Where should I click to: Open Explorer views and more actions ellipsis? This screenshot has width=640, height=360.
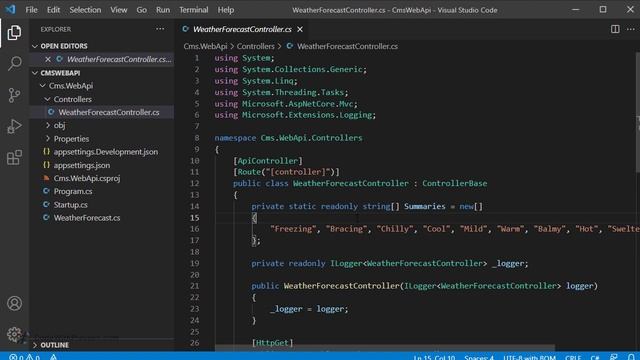click(160, 29)
